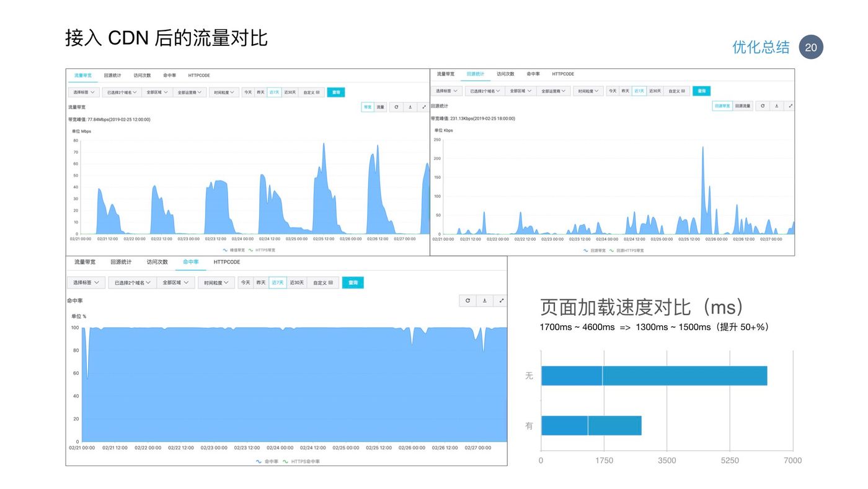Click download icon in 回源统计 panel
The image size is (868, 489).
pos(776,106)
